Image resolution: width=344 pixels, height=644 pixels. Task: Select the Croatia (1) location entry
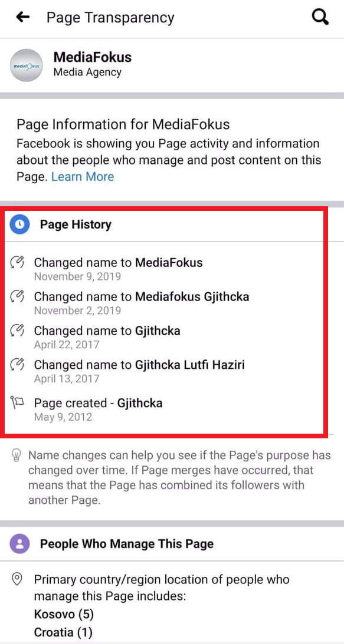(x=63, y=632)
